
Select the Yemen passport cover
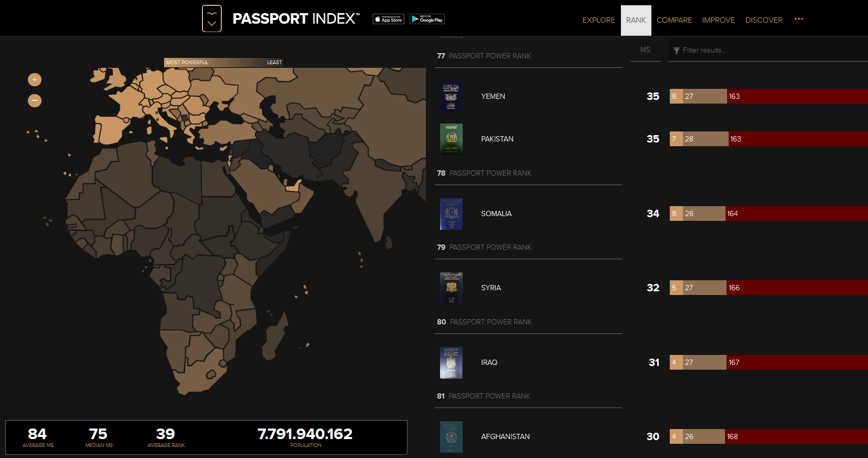pos(451,97)
